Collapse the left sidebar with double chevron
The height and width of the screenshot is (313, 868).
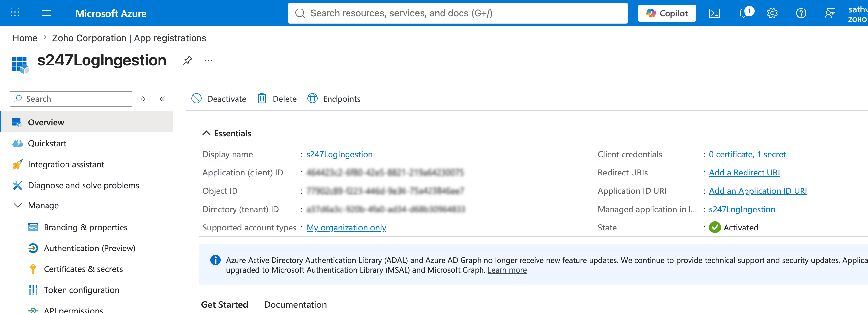tap(162, 99)
